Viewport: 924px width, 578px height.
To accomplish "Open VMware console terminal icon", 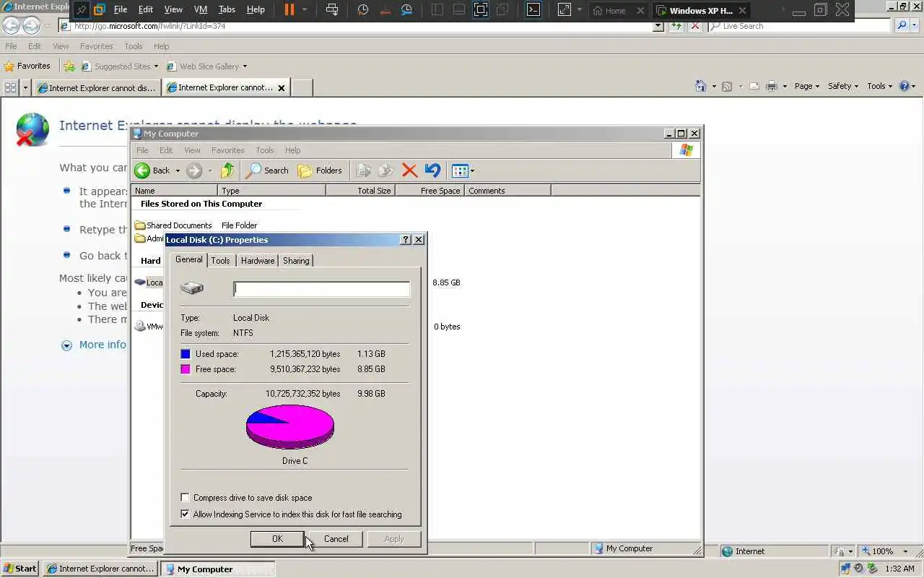I will (x=533, y=10).
